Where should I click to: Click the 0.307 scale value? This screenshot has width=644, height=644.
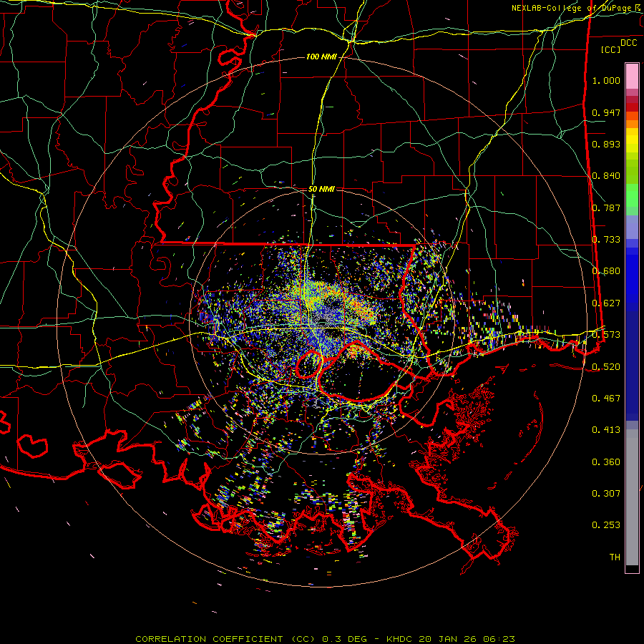tap(606, 494)
